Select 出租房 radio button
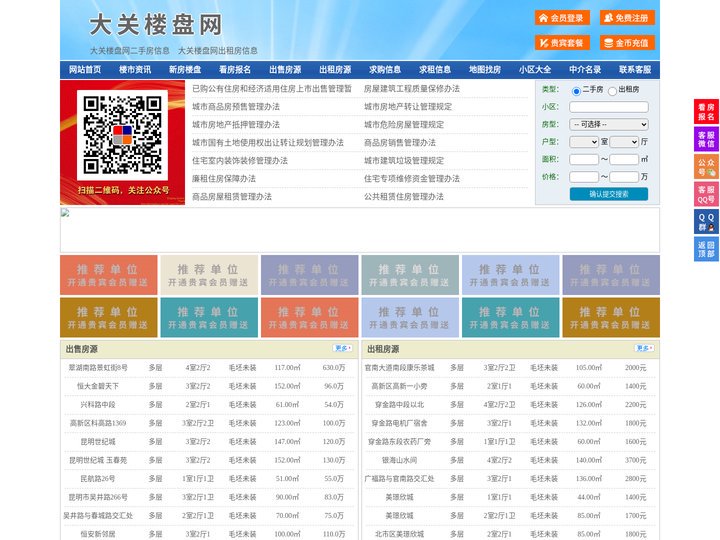This screenshot has height=540, width=720. (612, 91)
